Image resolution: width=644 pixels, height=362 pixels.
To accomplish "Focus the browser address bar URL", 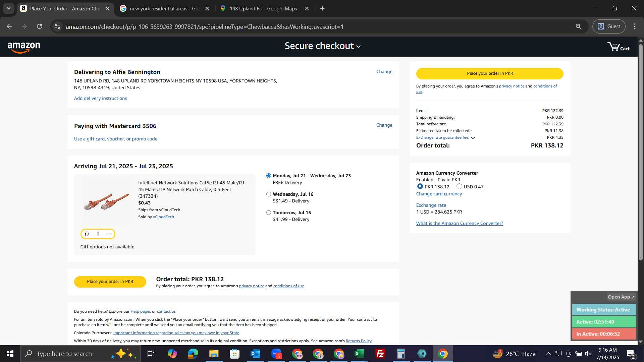I will (205, 27).
